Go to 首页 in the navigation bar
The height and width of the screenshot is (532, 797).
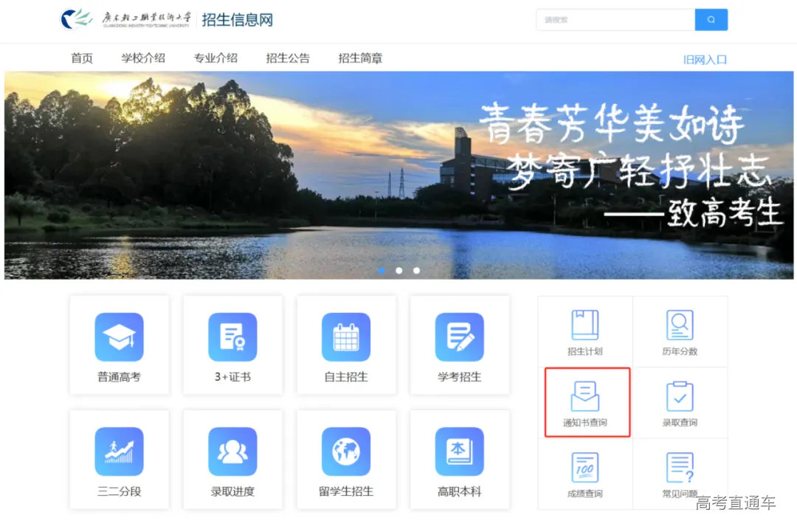click(x=82, y=58)
